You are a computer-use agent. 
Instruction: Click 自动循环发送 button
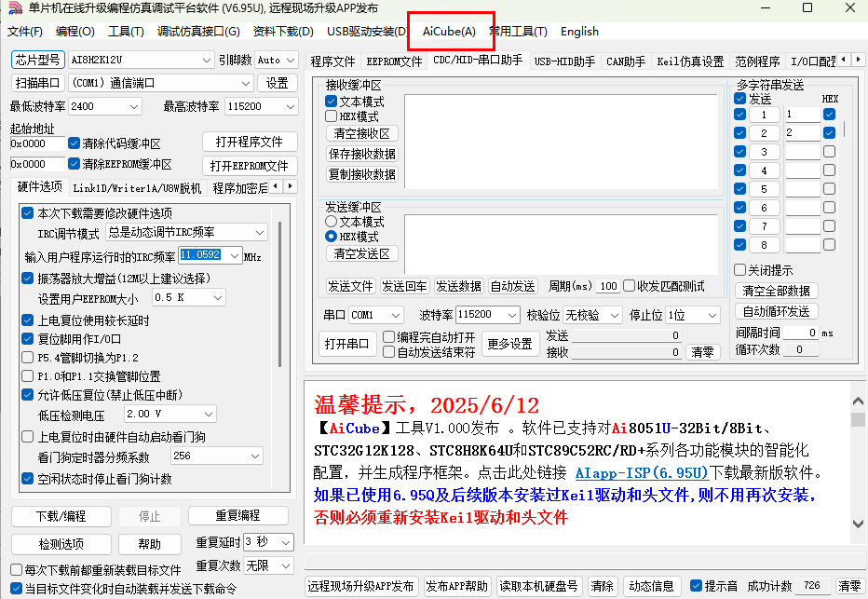(x=776, y=312)
